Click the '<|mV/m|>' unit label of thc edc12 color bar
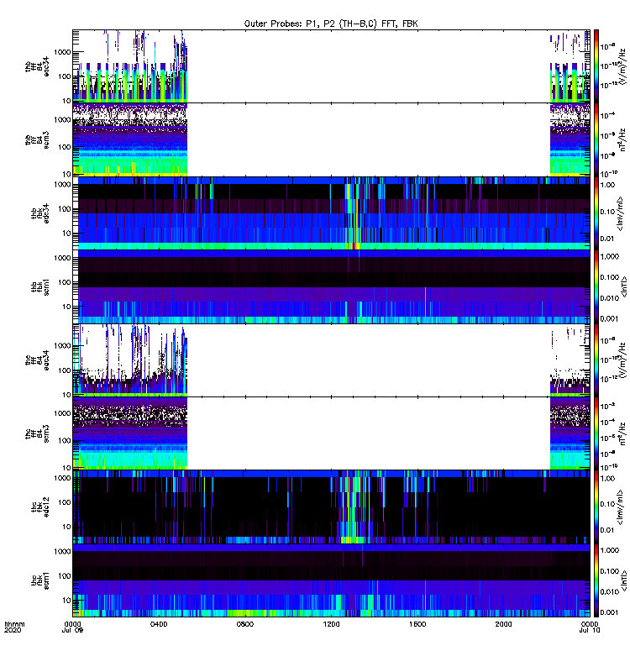The image size is (630, 672). click(x=619, y=507)
